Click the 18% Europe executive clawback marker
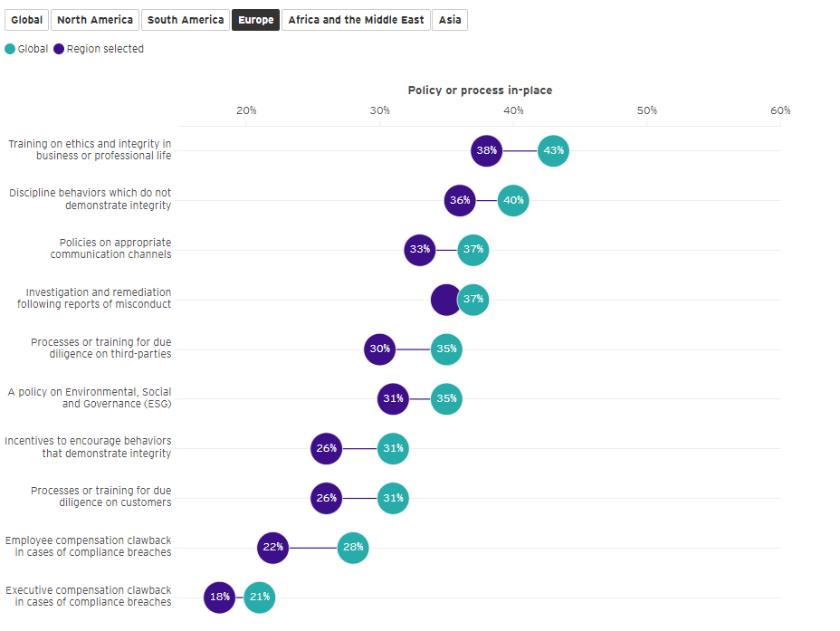Image resolution: width=840 pixels, height=631 pixels. coord(219,597)
